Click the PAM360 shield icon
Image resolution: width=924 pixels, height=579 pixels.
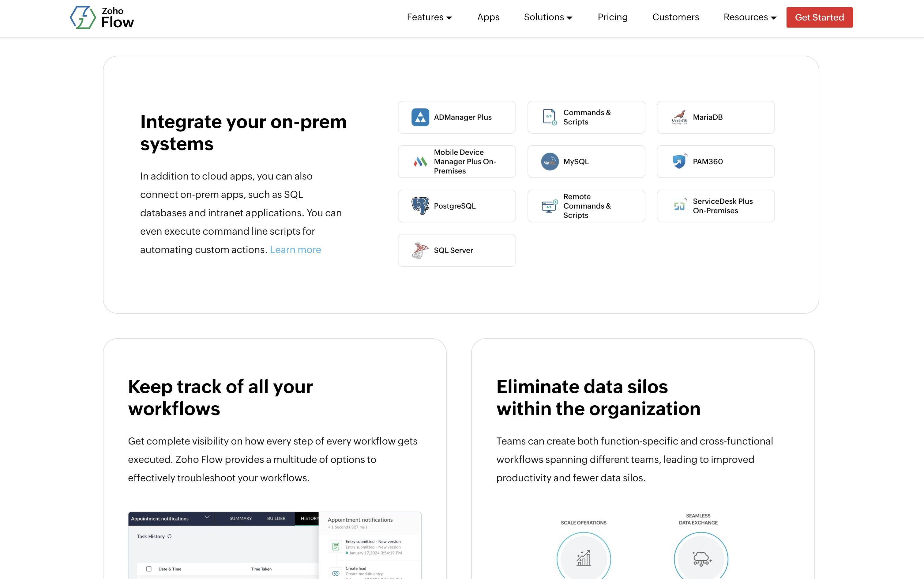679,161
